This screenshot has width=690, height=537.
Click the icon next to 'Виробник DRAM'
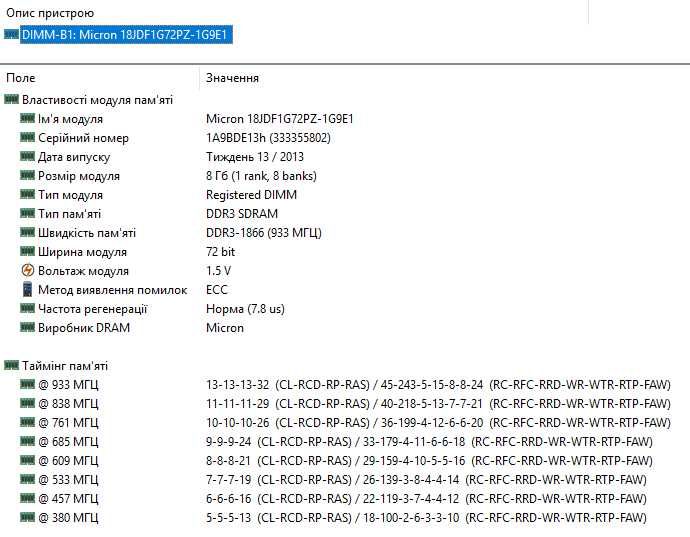pyautogui.click(x=27, y=327)
